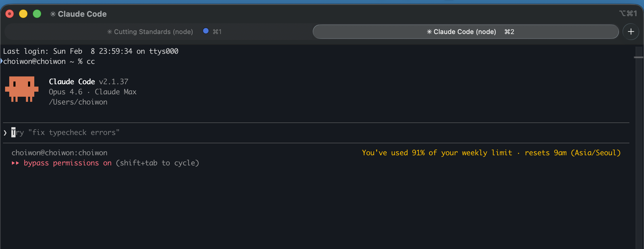Click the prompt chevron before input

tap(5, 133)
